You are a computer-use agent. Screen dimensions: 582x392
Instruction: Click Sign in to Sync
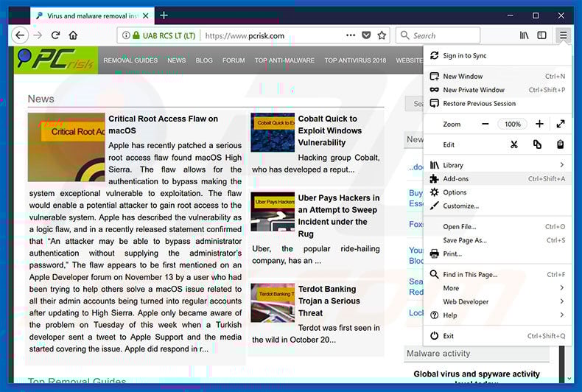coord(497,56)
